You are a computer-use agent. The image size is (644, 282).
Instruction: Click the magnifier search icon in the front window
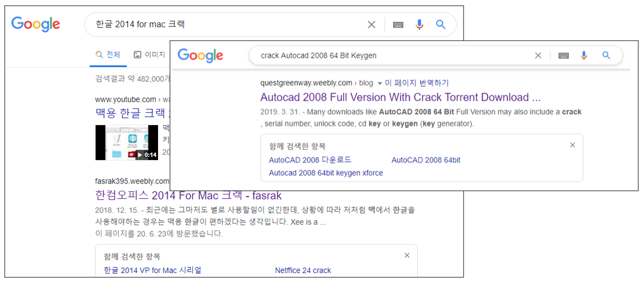[x=606, y=55]
